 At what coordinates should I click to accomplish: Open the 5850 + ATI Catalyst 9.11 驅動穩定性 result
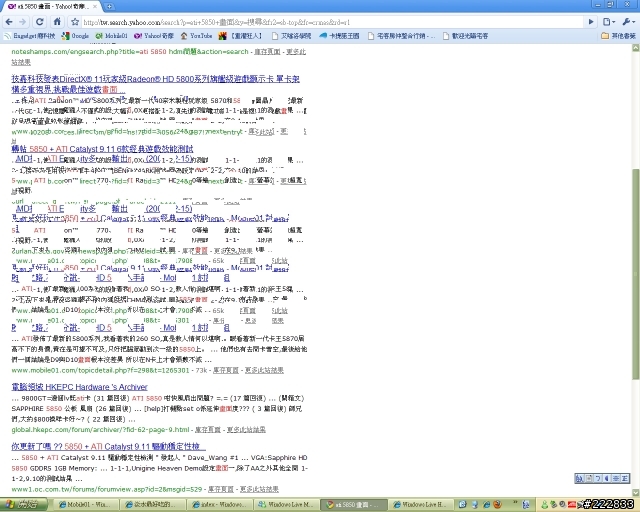point(109,446)
